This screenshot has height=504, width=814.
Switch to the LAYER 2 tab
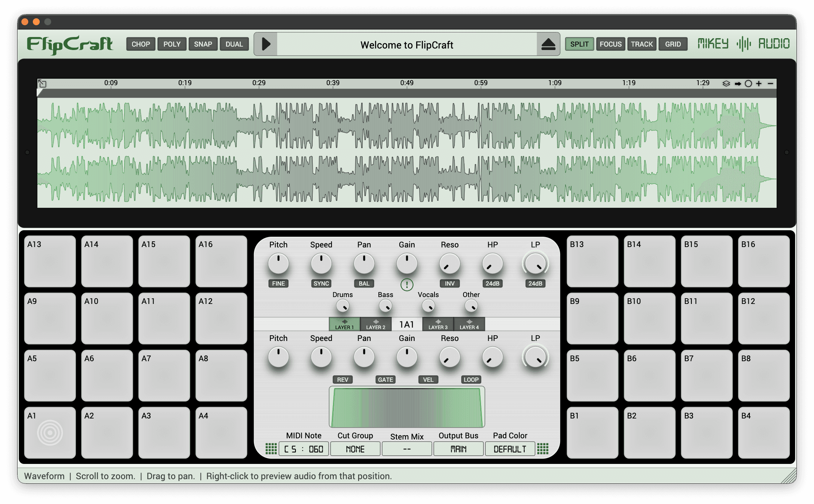point(376,324)
